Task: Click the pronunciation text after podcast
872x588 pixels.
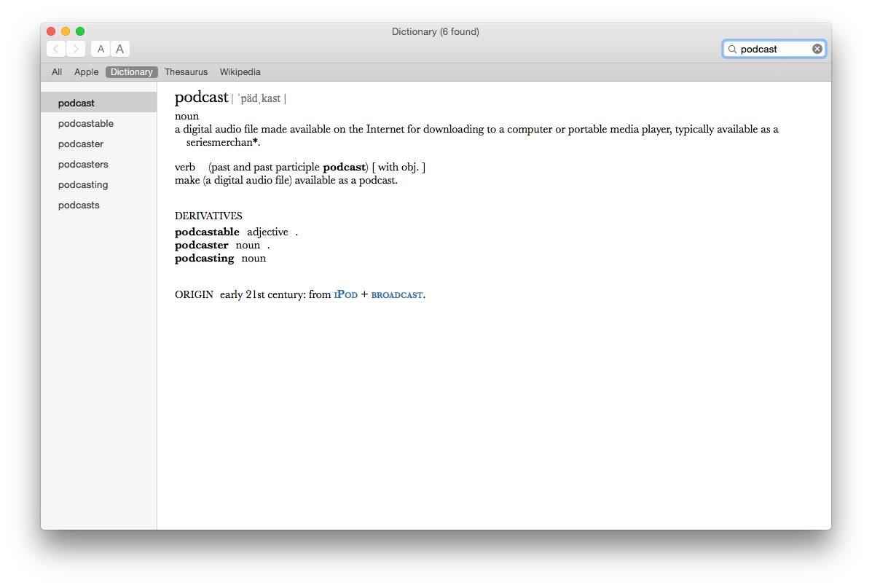Action: pos(259,98)
